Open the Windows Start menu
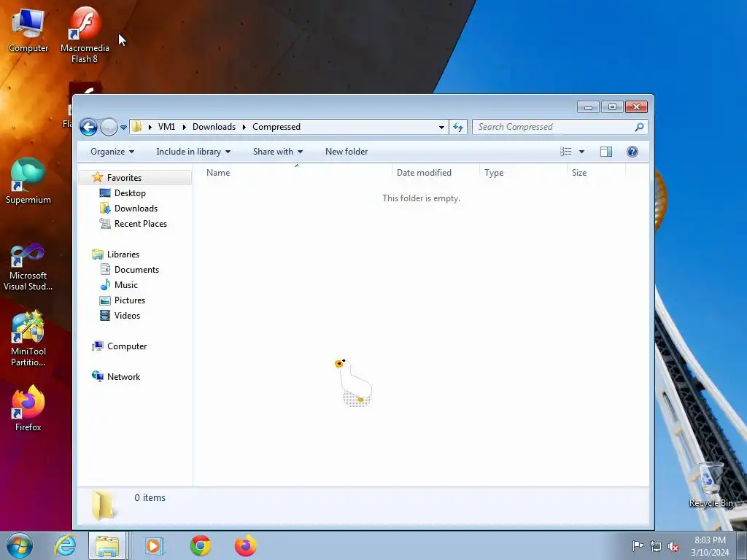This screenshot has width=747, height=560. (20, 545)
